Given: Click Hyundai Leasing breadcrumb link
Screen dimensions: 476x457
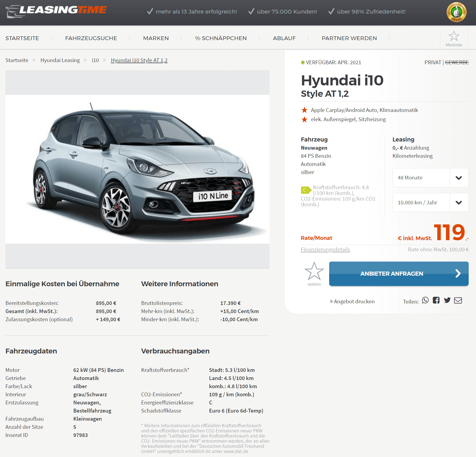Looking at the screenshot, I should 60,60.
